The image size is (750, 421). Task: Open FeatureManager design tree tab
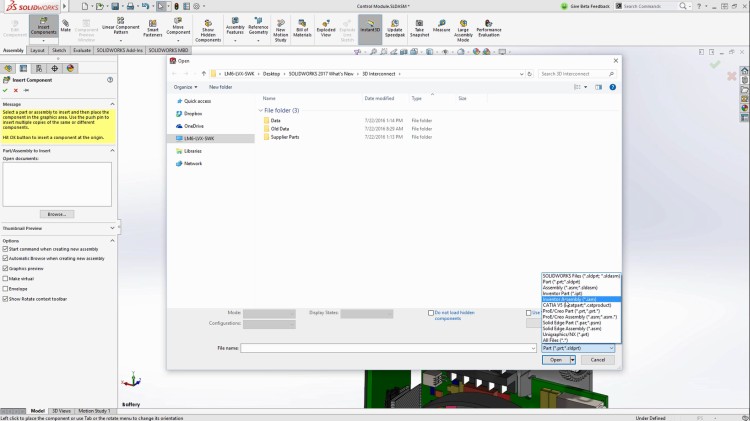point(8,68)
